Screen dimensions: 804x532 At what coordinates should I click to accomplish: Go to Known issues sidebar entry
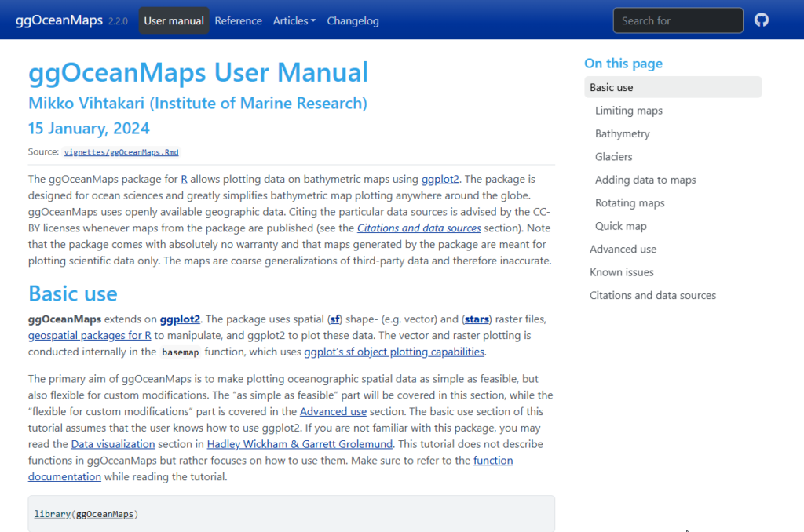click(x=621, y=272)
